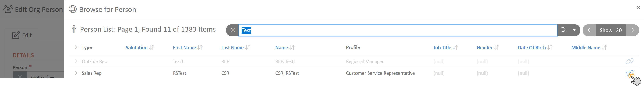The width and height of the screenshot is (644, 86).
Task: Open search options dropdown arrow
Action: tap(574, 30)
